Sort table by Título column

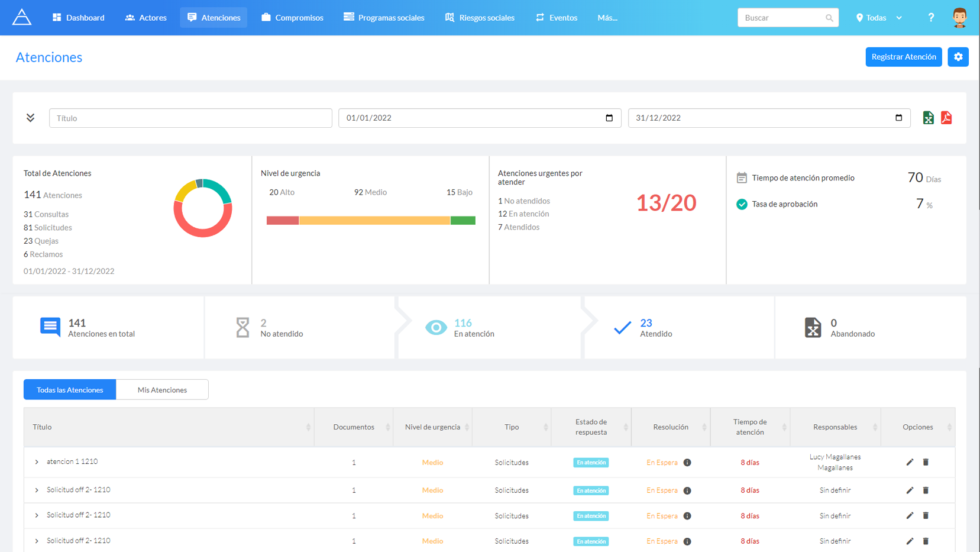308,427
